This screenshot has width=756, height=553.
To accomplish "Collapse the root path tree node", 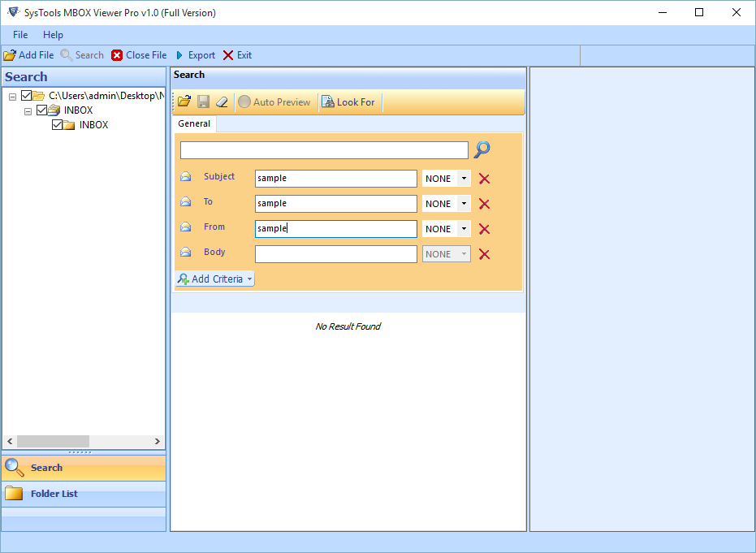I will coord(12,97).
